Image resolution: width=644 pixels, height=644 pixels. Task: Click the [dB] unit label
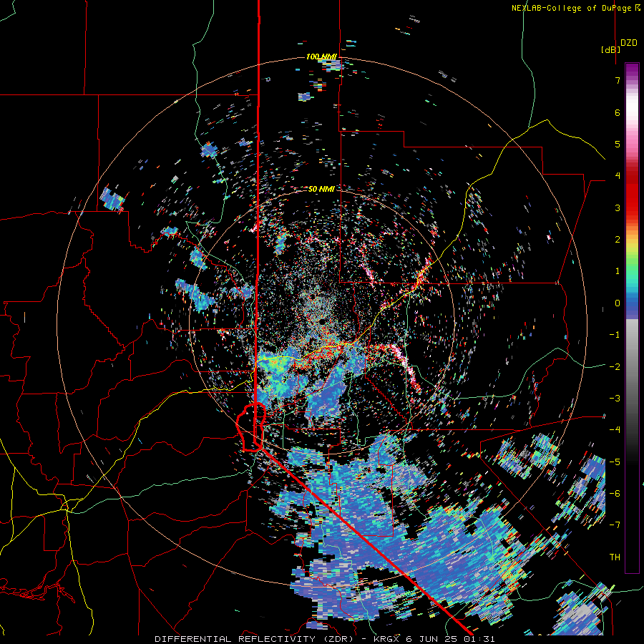tap(610, 49)
